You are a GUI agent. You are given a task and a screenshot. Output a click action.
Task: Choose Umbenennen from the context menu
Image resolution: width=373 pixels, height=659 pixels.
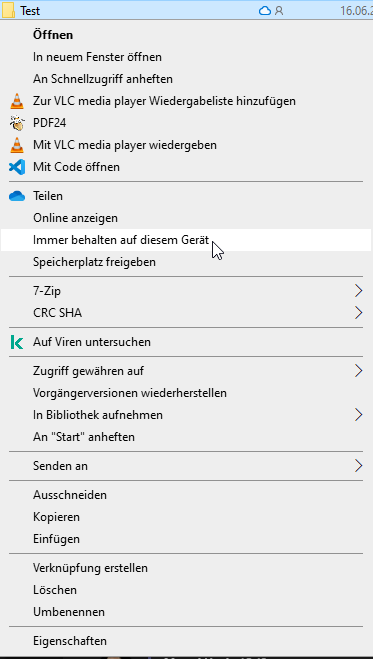tap(186, 612)
